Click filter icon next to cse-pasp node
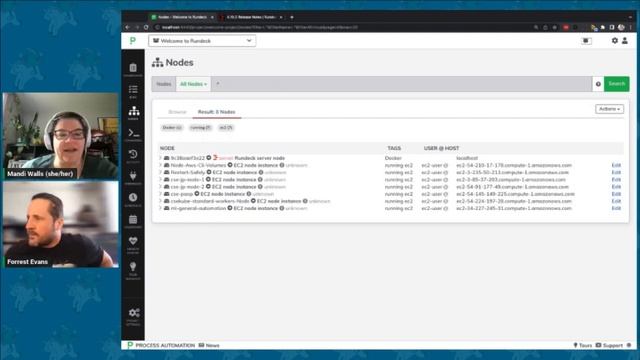The image size is (640, 360). tap(197, 194)
